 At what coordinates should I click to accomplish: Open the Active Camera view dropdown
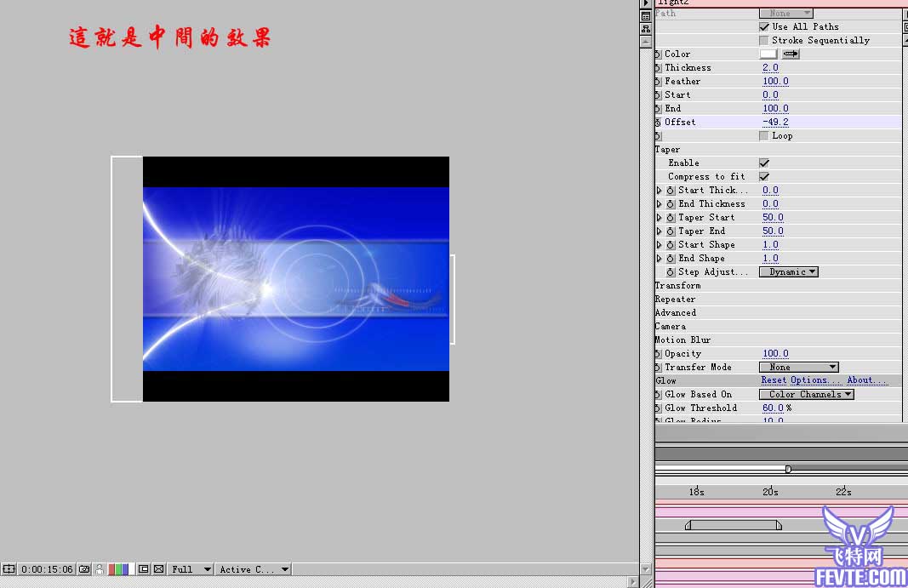pos(254,569)
